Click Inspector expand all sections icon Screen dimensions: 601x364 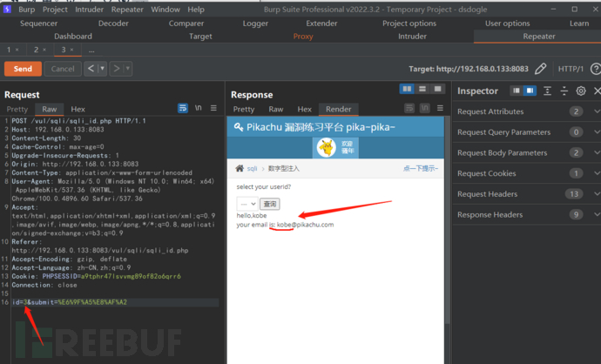pyautogui.click(x=547, y=91)
